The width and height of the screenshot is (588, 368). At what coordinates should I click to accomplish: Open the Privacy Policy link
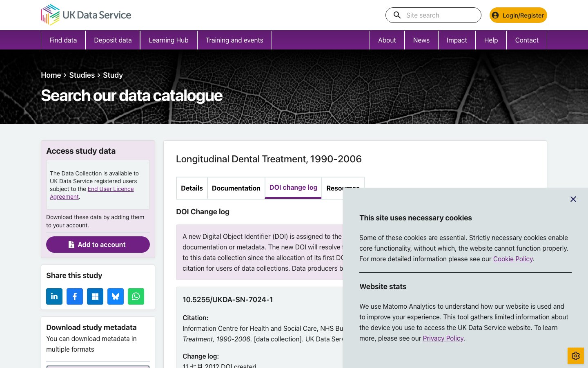click(443, 338)
